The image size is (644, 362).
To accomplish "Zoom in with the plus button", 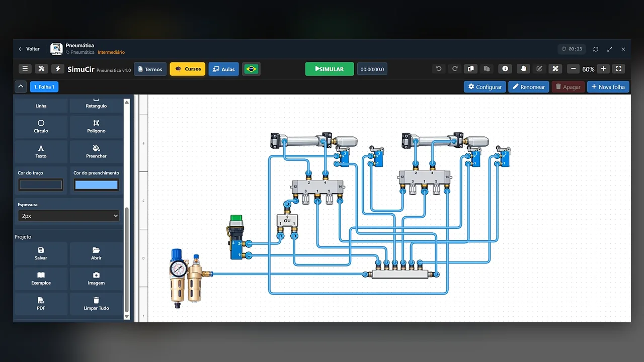I will [603, 69].
